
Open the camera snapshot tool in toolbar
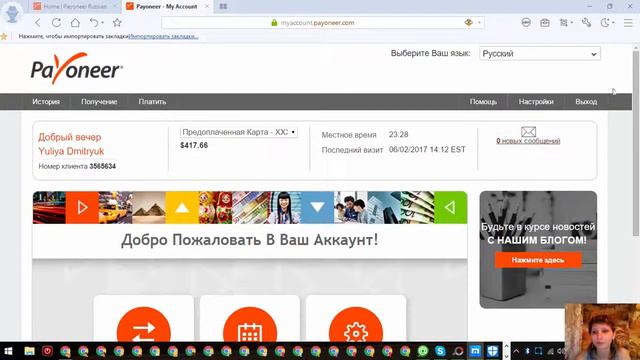(545, 23)
